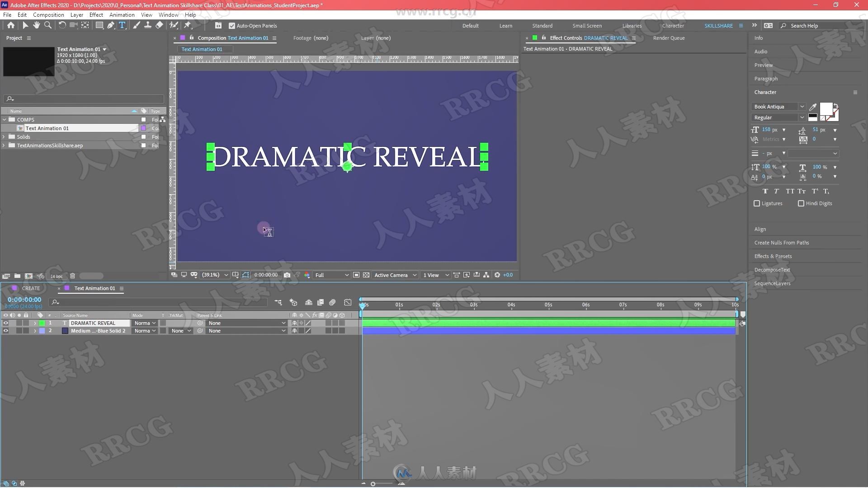Image resolution: width=868 pixels, height=488 pixels.
Task: Select the Roto Brush tool
Action: (x=174, y=25)
